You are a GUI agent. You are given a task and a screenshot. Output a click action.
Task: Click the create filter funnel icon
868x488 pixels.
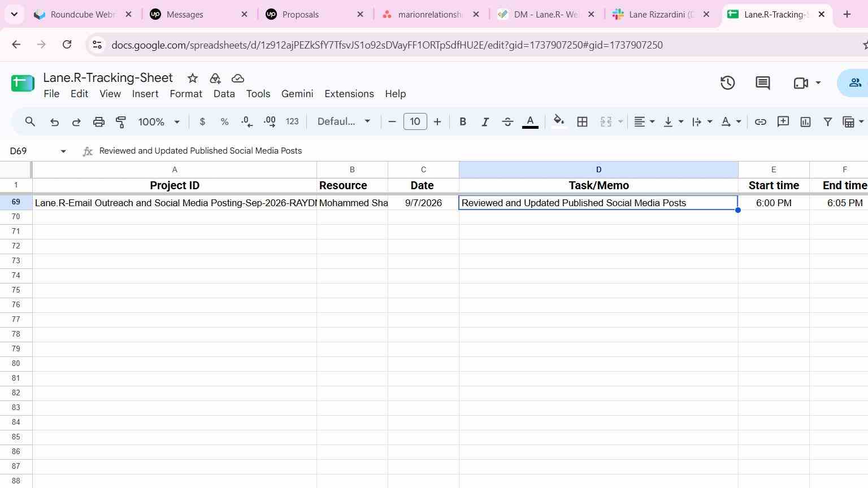(827, 122)
